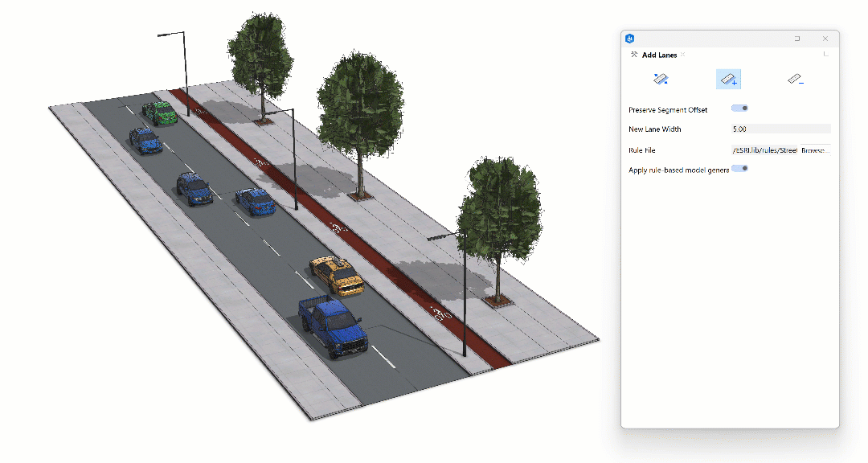Click the highlighted Add Lane icon again
Screen dimensions: 868x463
[x=728, y=79]
